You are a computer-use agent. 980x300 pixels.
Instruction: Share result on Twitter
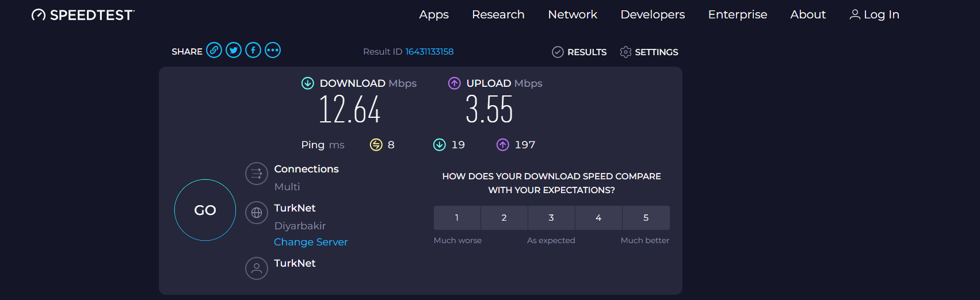(x=234, y=50)
